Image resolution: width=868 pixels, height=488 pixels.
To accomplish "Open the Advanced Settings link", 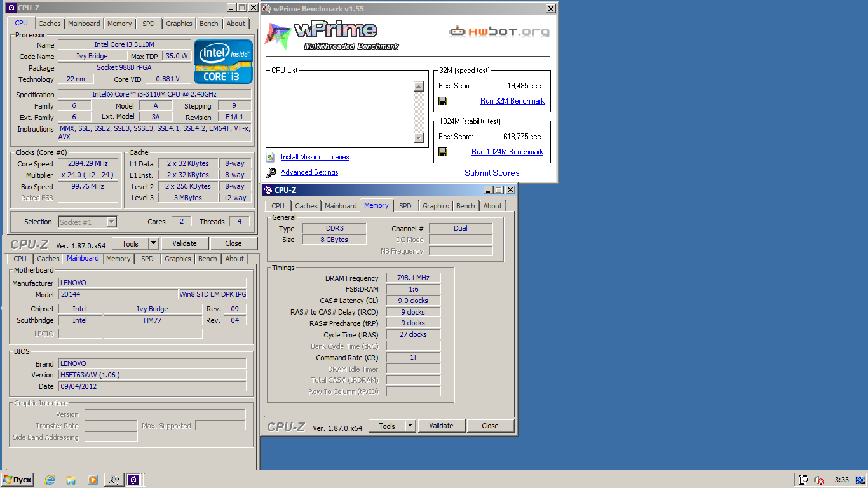I will coord(309,172).
